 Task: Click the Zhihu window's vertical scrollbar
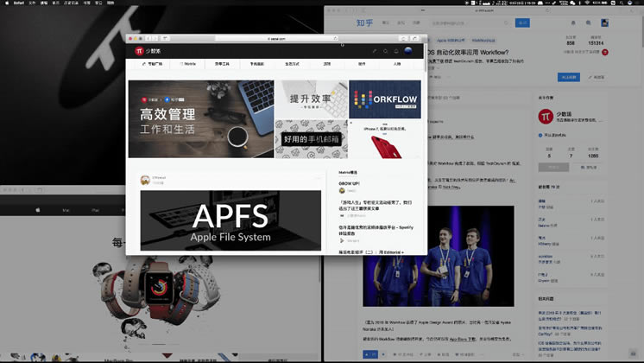point(641,32)
